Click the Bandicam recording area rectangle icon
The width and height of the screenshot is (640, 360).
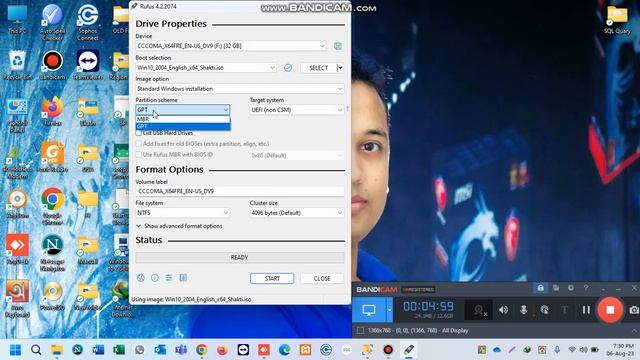360,330
